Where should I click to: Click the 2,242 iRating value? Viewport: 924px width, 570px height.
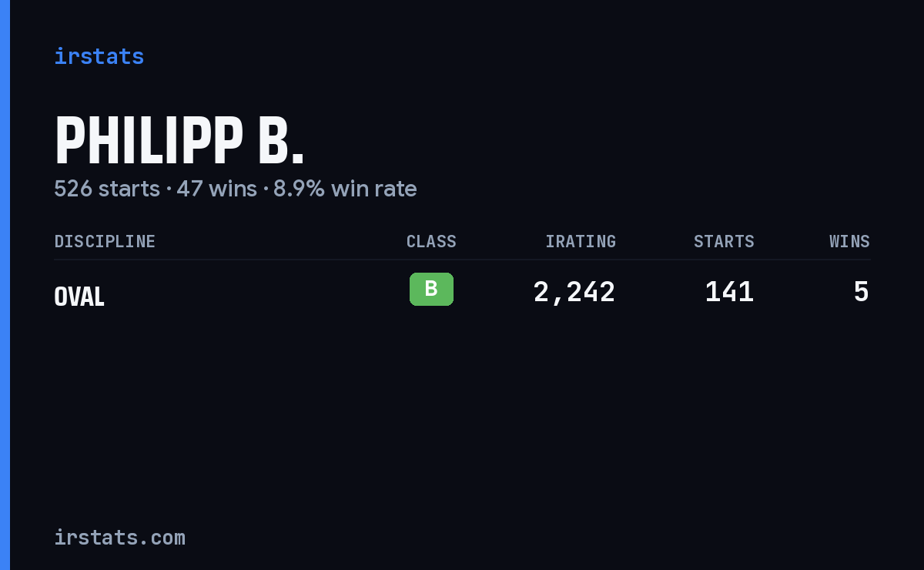coord(574,293)
